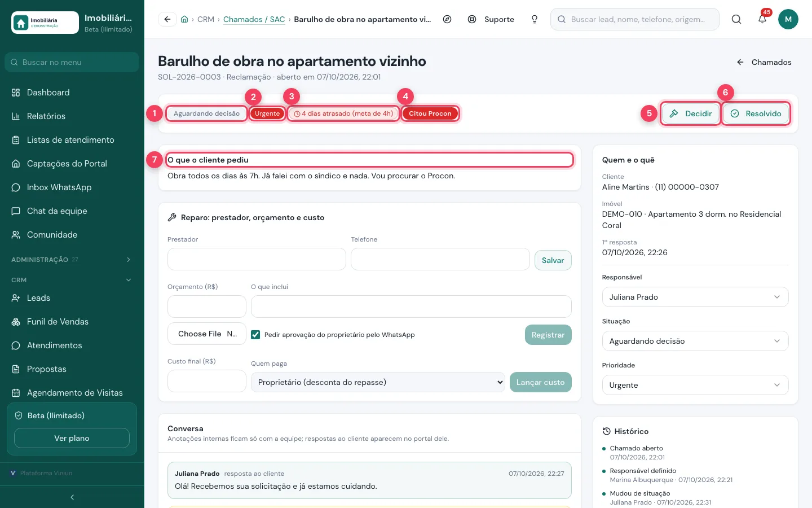Focus the Prestador input field
The image size is (812, 508).
(257, 259)
